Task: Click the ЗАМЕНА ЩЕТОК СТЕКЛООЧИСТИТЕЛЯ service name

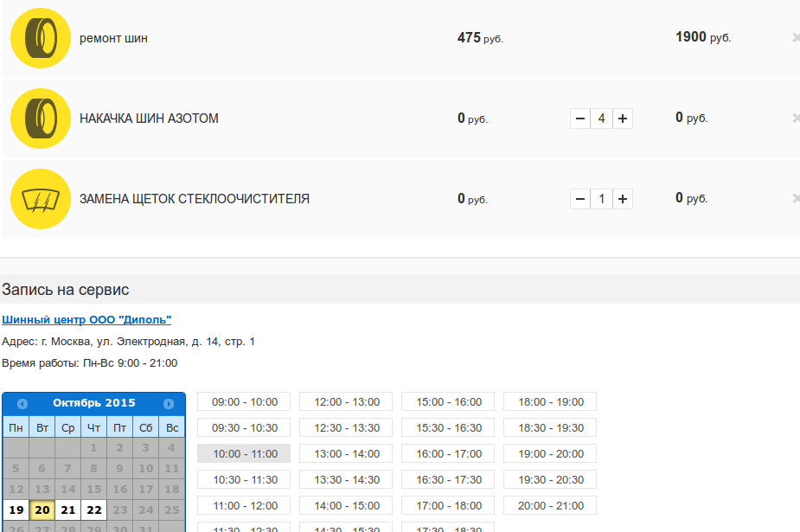Action: 195,199
